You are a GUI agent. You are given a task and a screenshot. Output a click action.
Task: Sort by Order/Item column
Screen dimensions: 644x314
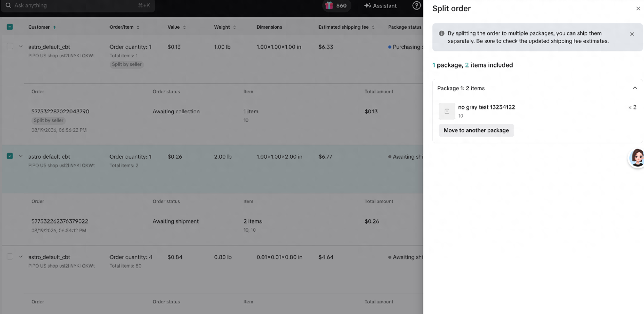click(138, 27)
